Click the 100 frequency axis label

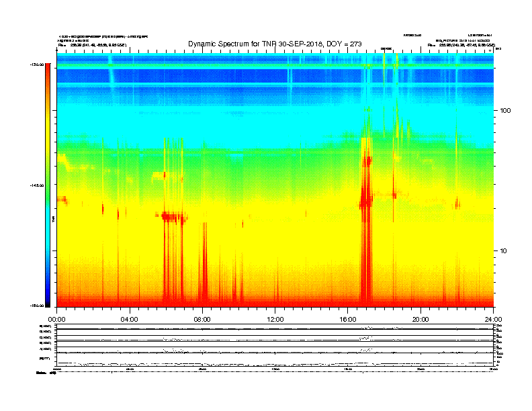coord(505,110)
